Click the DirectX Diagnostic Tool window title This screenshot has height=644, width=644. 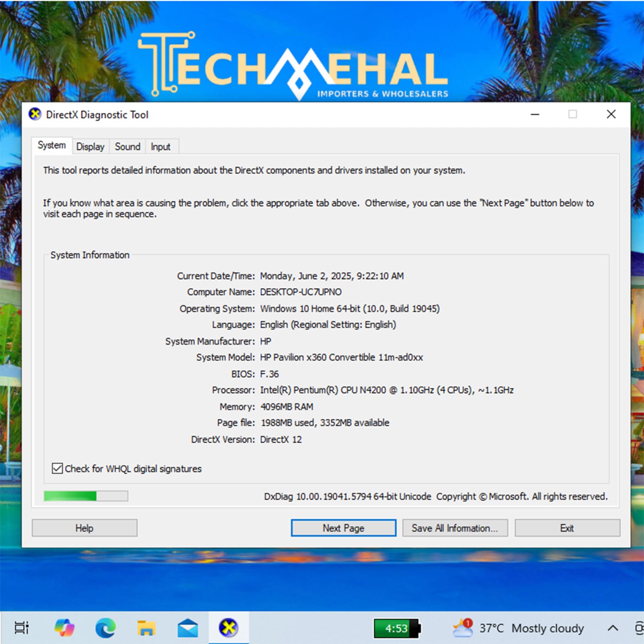coord(97,115)
